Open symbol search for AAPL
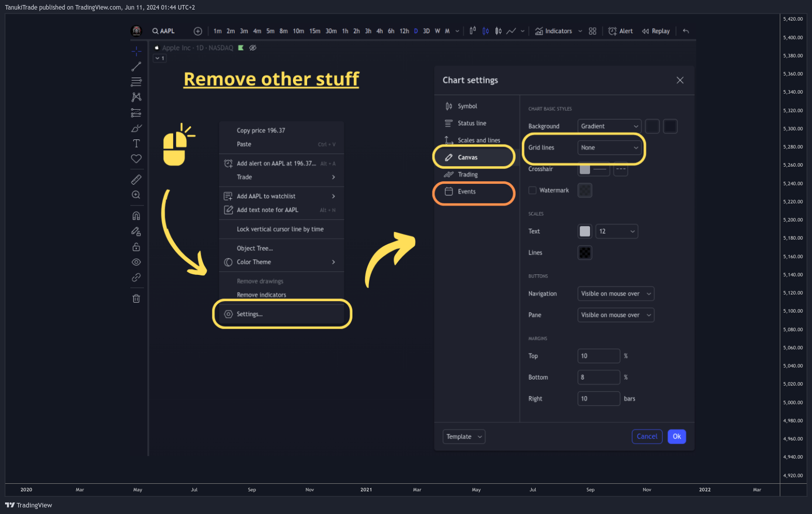This screenshot has width=812, height=514. 164,31
